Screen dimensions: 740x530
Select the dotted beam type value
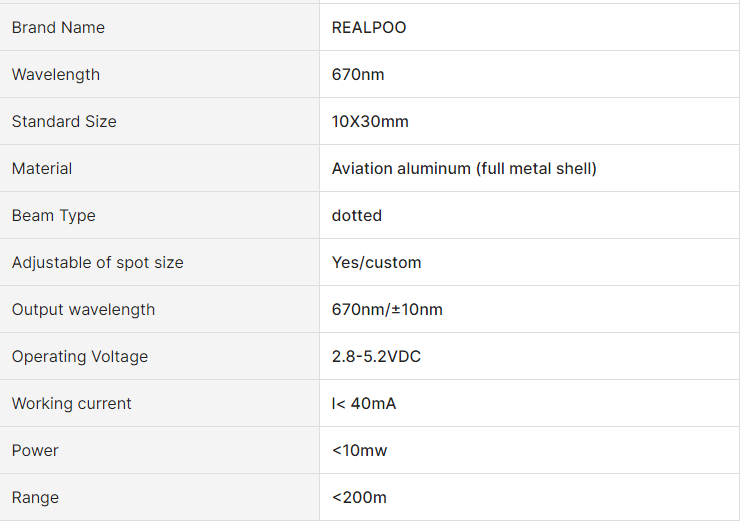(x=357, y=216)
